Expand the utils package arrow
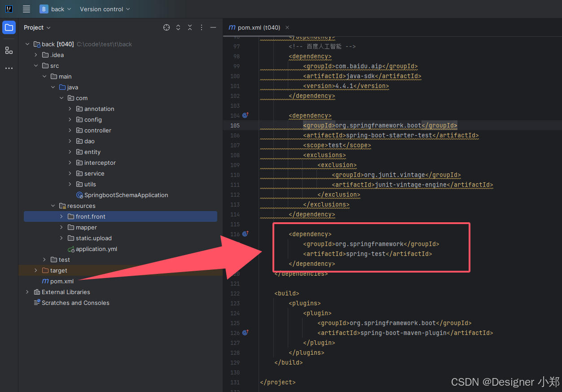The width and height of the screenshot is (562, 392). pyautogui.click(x=70, y=184)
